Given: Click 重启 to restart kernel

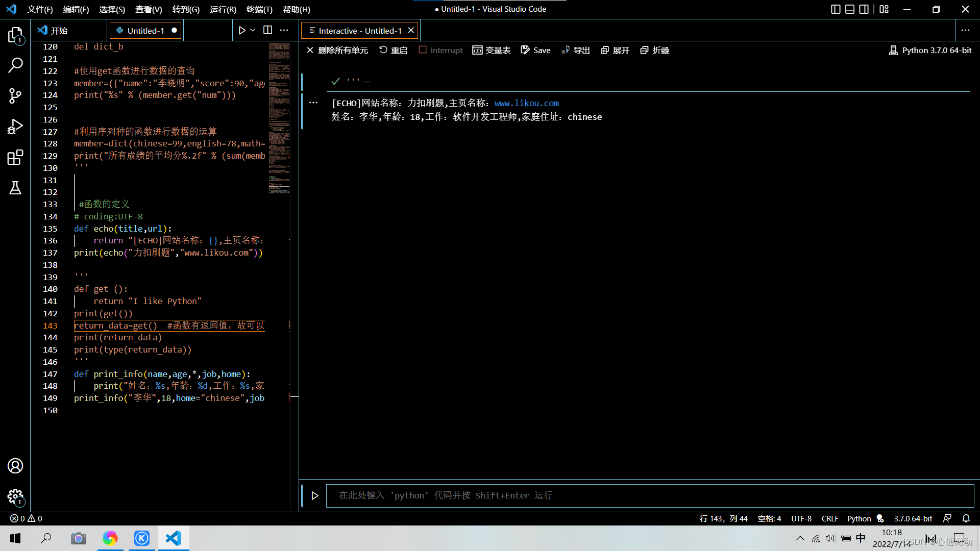Looking at the screenshot, I should [x=394, y=50].
